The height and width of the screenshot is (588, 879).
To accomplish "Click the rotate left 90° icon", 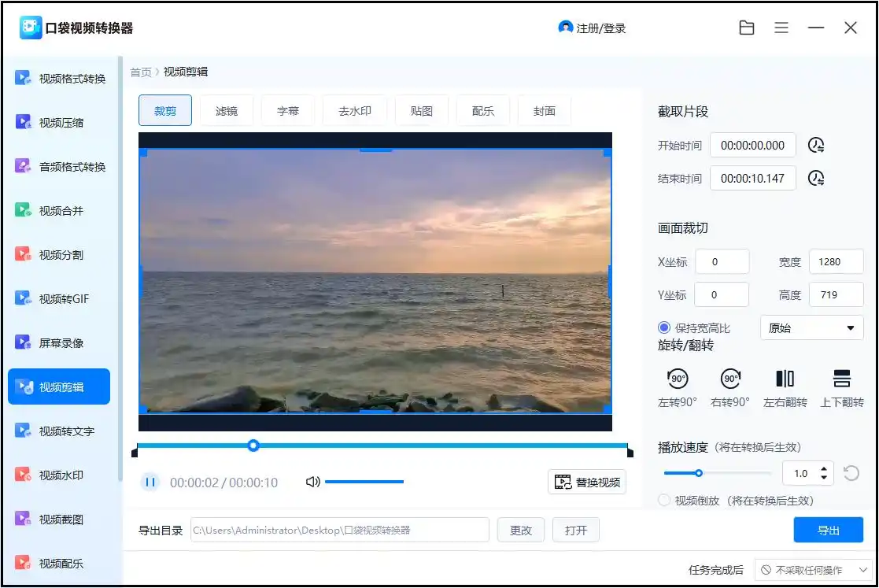I will pos(678,379).
